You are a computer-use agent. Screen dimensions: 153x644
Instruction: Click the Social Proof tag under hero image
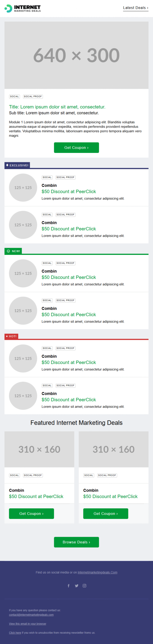tap(33, 97)
